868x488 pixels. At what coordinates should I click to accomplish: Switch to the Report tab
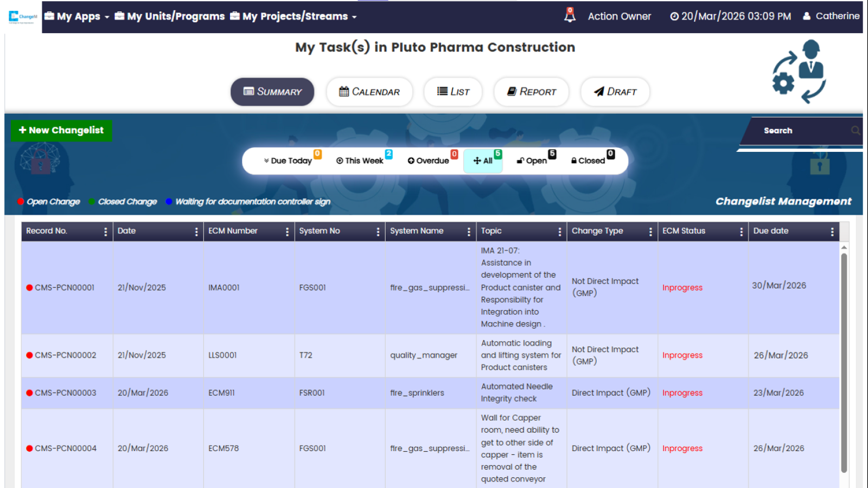click(x=531, y=92)
